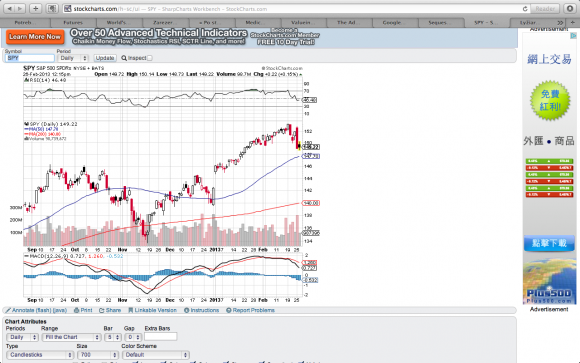The image size is (580, 363).
Task: Open the Gap dropdown showing 0
Action: [x=133, y=337]
